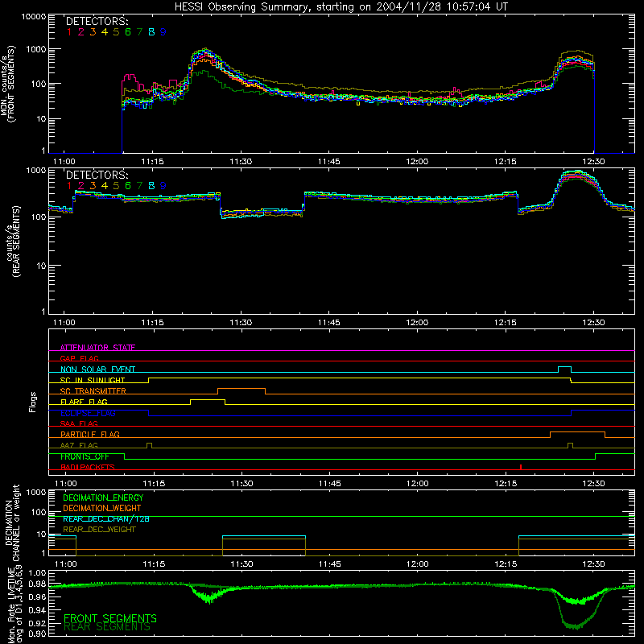Select magenta detector 2 in front segments legend
Screen dimensions: 644x644
point(81,32)
